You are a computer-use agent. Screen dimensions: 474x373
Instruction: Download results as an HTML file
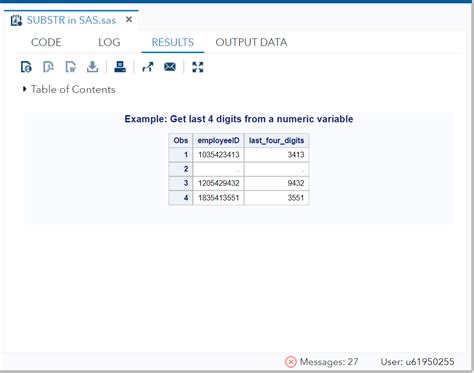[x=26, y=67]
